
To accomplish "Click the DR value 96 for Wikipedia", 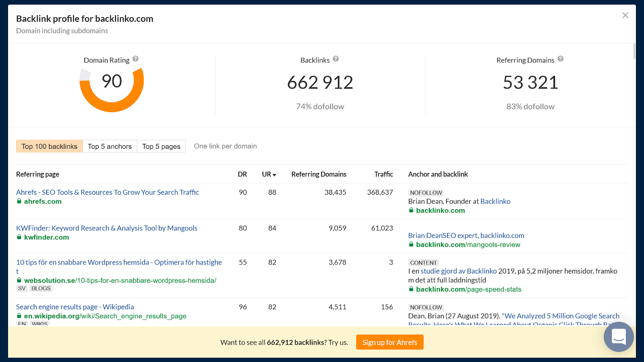I will coord(243,307).
